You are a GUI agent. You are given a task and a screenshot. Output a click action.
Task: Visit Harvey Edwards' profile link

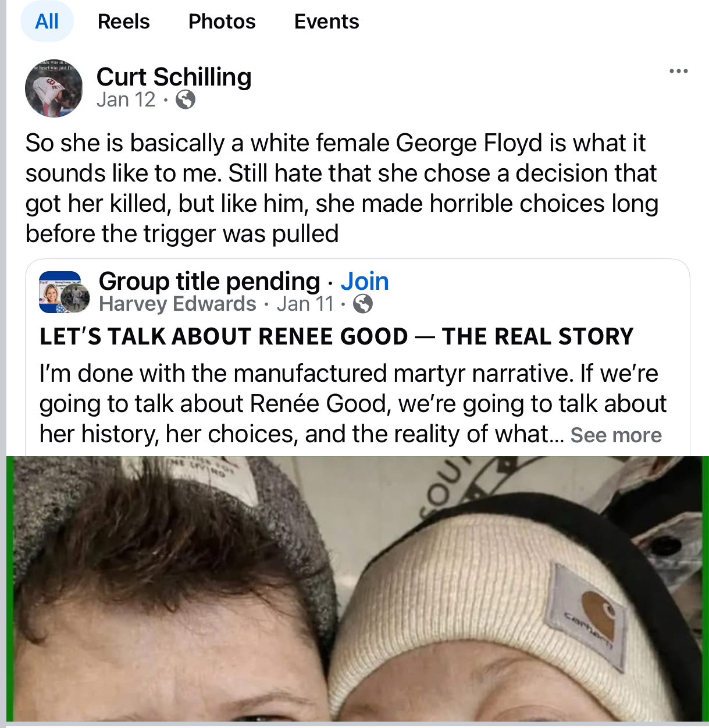point(177,304)
